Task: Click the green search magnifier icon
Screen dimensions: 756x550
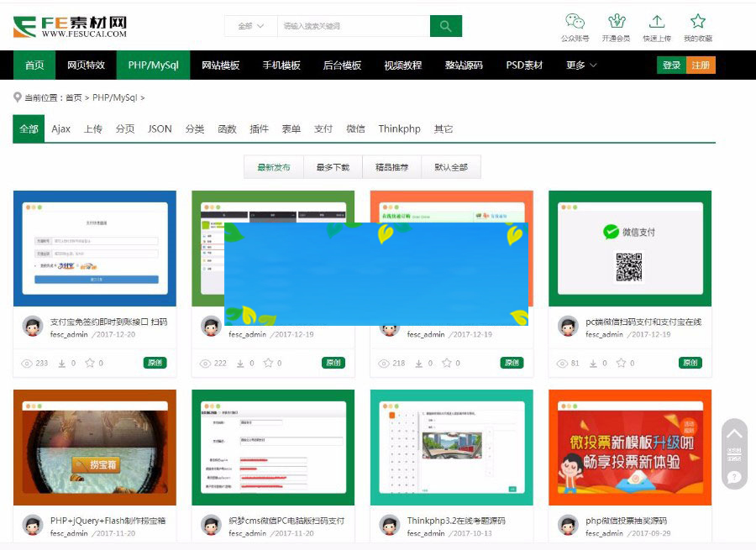Action: (x=446, y=26)
